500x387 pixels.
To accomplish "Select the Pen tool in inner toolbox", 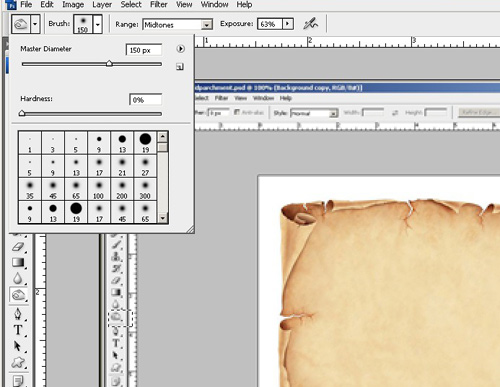I will [116, 331].
